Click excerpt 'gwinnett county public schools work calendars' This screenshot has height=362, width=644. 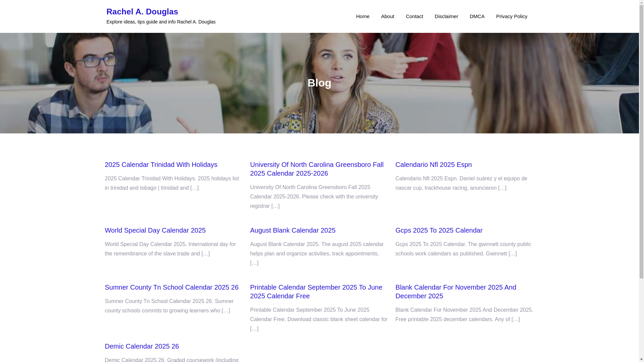[x=463, y=249]
